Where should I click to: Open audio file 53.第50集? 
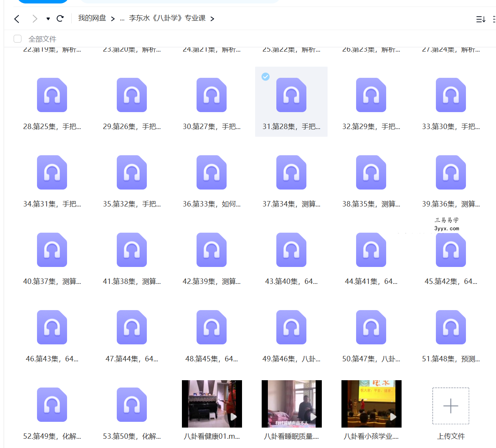pos(132,405)
